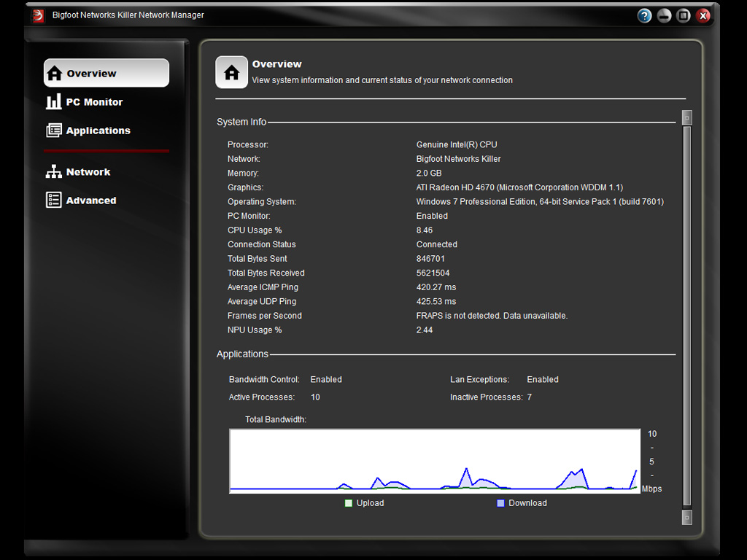747x560 pixels.
Task: Click the Bigfoot Networks logo in title bar
Action: click(38, 16)
